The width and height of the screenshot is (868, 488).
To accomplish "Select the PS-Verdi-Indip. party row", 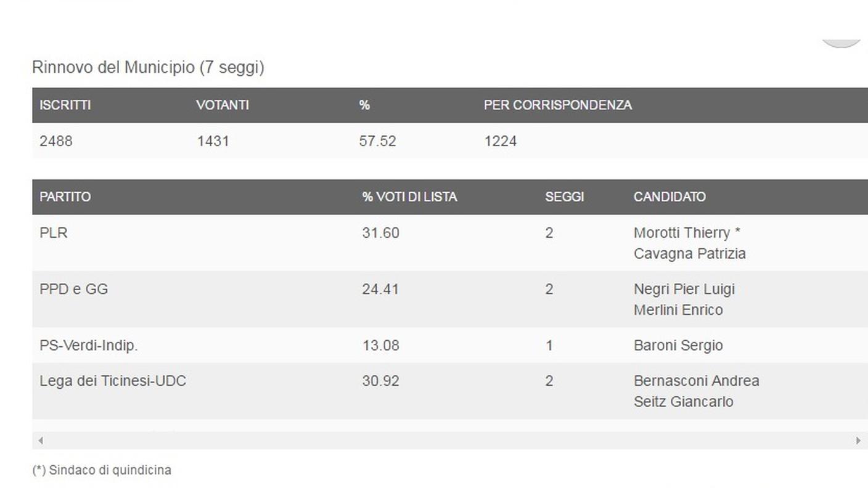I will click(450, 345).
